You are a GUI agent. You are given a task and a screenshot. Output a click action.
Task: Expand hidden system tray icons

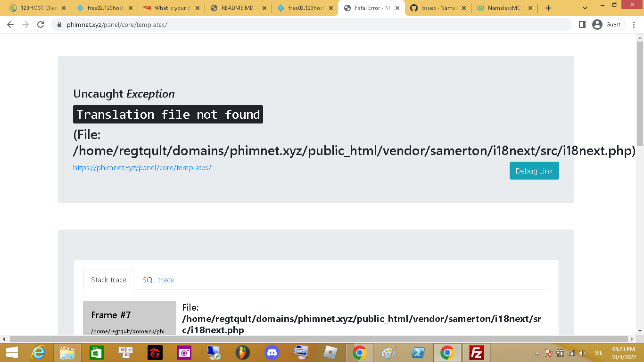point(537,352)
